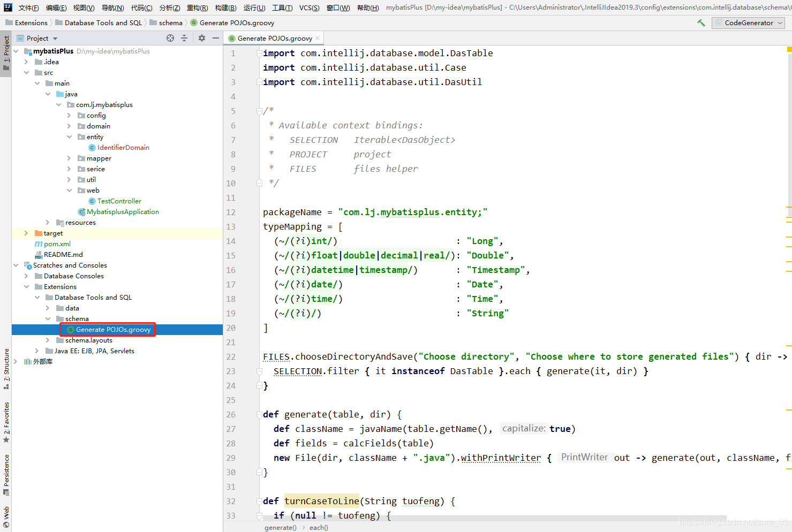Click the packageName string on line 12
Image resolution: width=792 pixels, height=532 pixels.
pyautogui.click(x=412, y=212)
